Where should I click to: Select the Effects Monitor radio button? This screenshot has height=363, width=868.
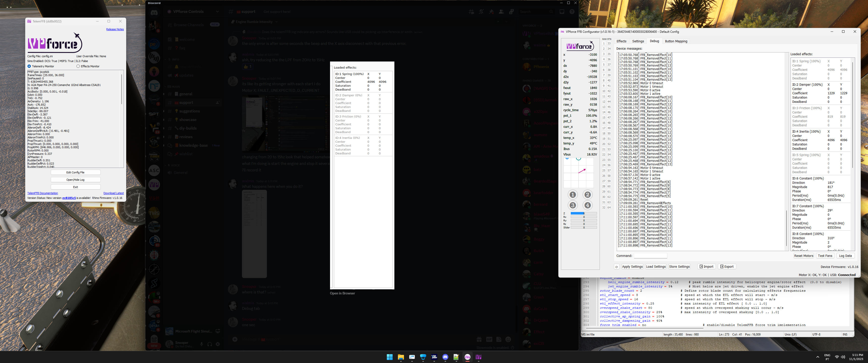pyautogui.click(x=78, y=66)
